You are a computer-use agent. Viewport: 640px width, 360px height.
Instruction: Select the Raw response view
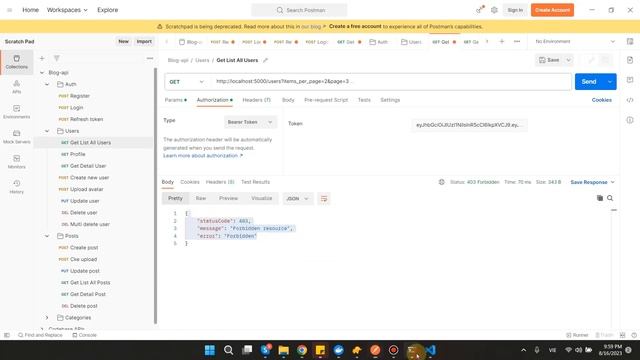coord(201,198)
